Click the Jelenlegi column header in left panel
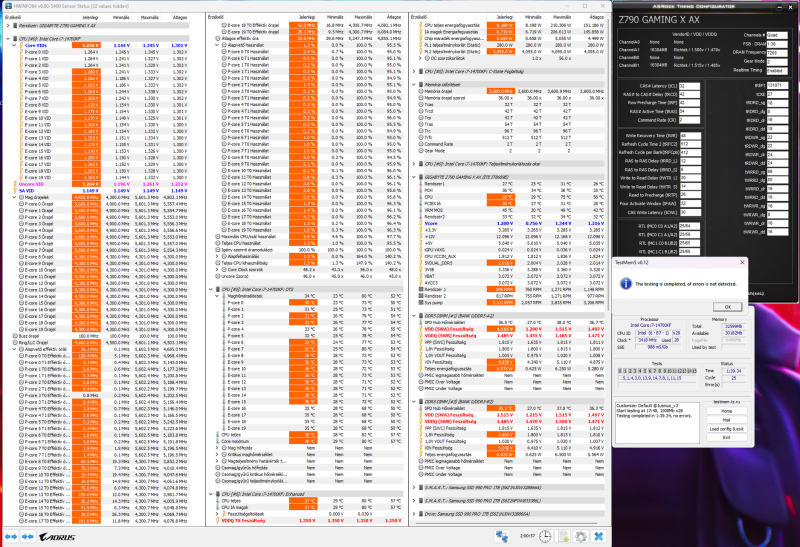Viewport: 800px width, 547px height. 90,17
